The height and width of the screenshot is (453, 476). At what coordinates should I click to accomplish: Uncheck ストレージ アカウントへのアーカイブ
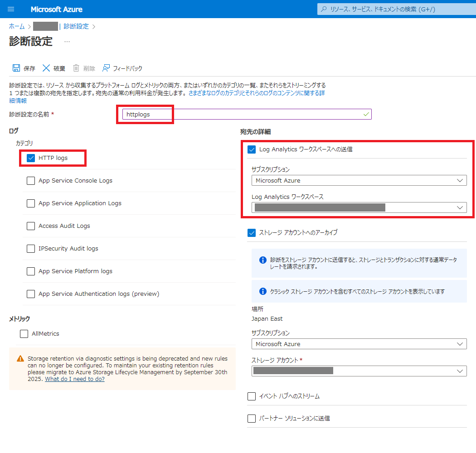pyautogui.click(x=252, y=233)
